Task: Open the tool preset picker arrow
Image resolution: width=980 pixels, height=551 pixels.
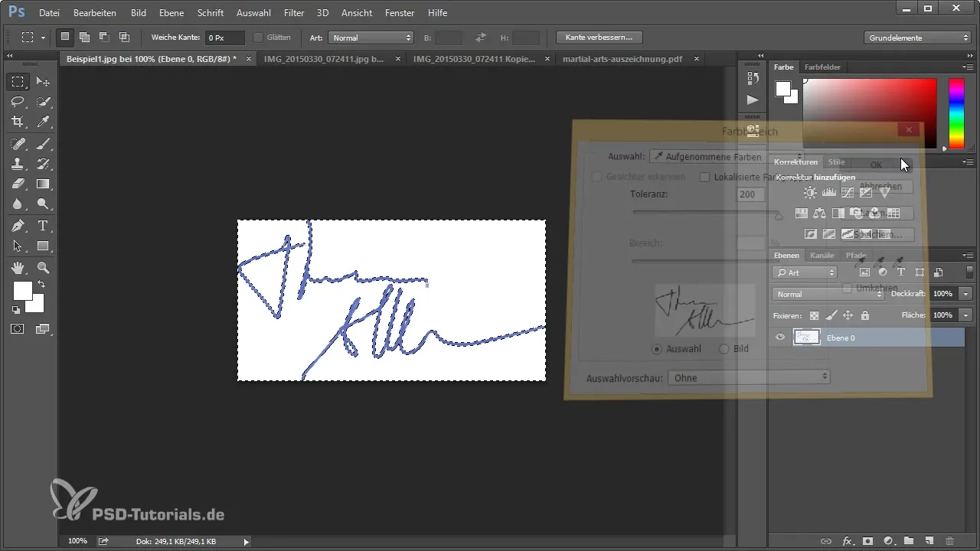Action: point(44,37)
